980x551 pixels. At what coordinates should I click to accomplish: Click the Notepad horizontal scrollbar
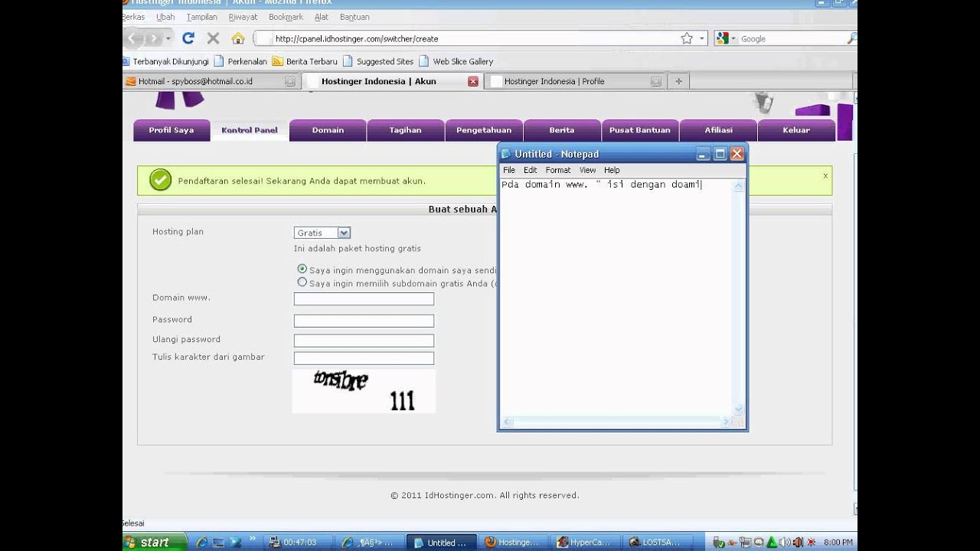pyautogui.click(x=616, y=422)
